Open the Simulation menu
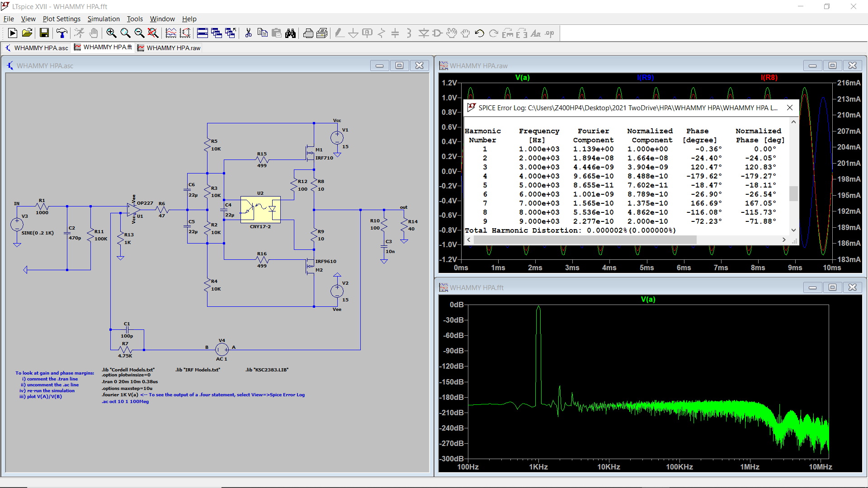 point(104,19)
